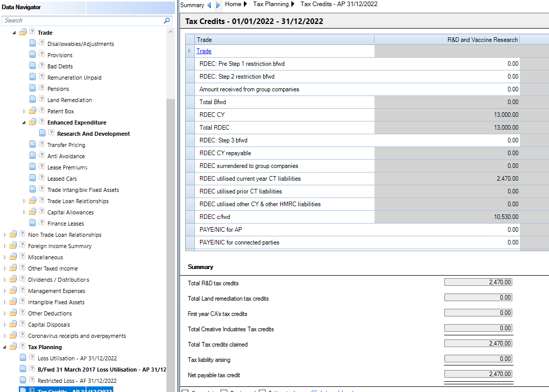
Task: Go forward using the right navigation arrow
Action: click(218, 5)
